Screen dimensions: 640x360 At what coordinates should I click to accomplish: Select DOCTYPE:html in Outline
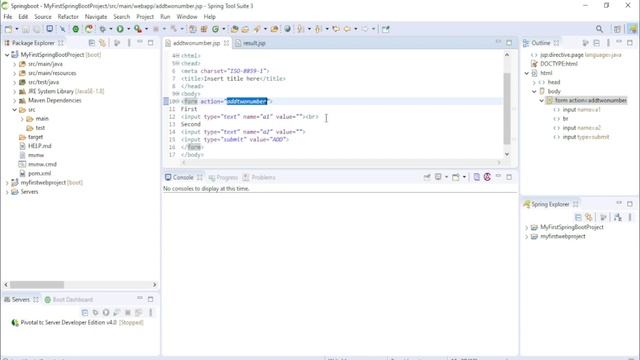558,64
